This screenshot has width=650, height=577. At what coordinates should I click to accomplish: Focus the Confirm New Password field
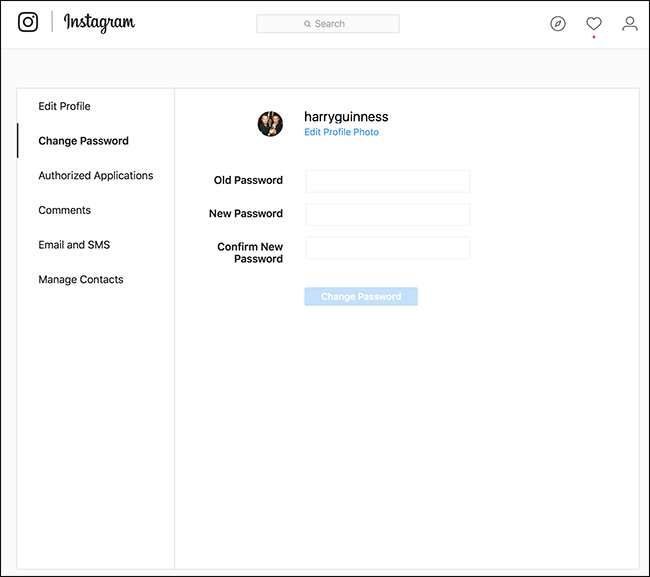pos(387,248)
